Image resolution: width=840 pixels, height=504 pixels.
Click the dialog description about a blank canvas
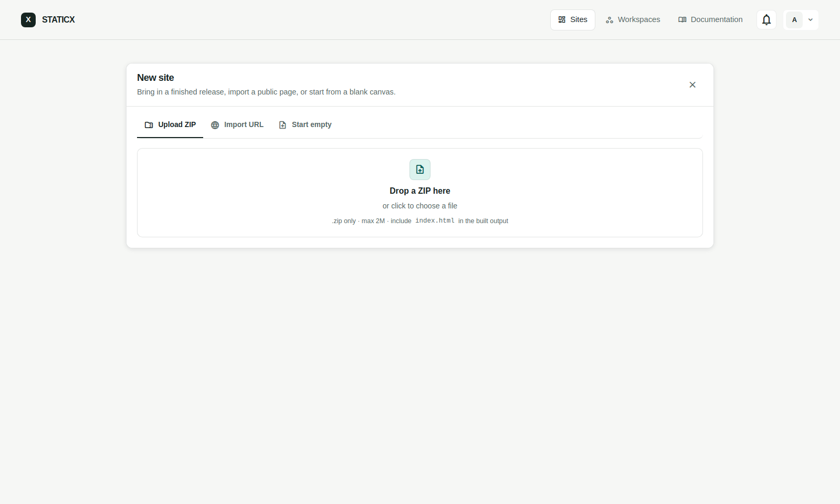pos(266,92)
